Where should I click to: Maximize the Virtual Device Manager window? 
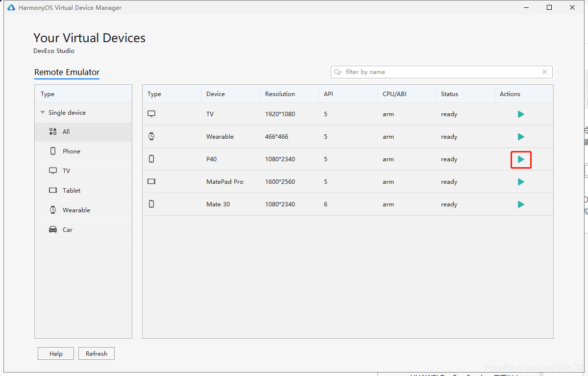[x=549, y=7]
